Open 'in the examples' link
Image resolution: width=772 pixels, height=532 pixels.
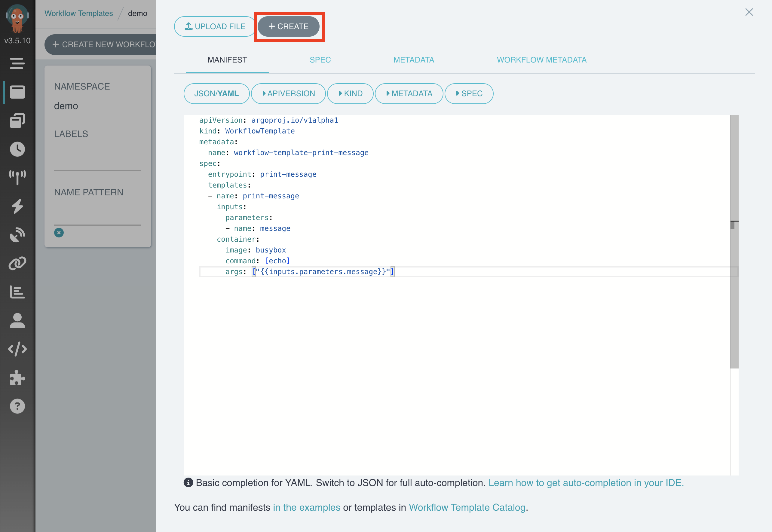(x=307, y=507)
